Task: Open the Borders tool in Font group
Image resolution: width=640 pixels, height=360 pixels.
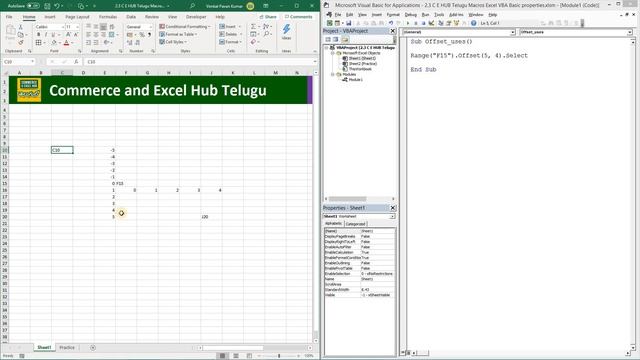Action: click(38, 42)
